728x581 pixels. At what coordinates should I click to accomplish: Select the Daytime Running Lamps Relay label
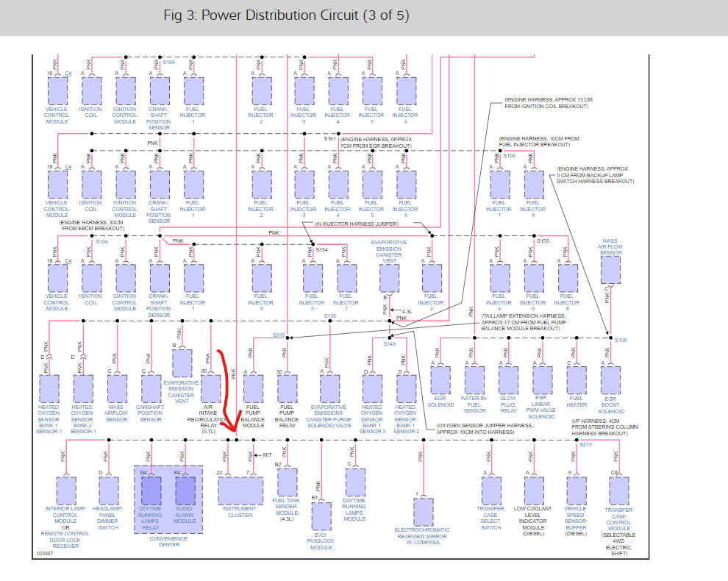[150, 518]
